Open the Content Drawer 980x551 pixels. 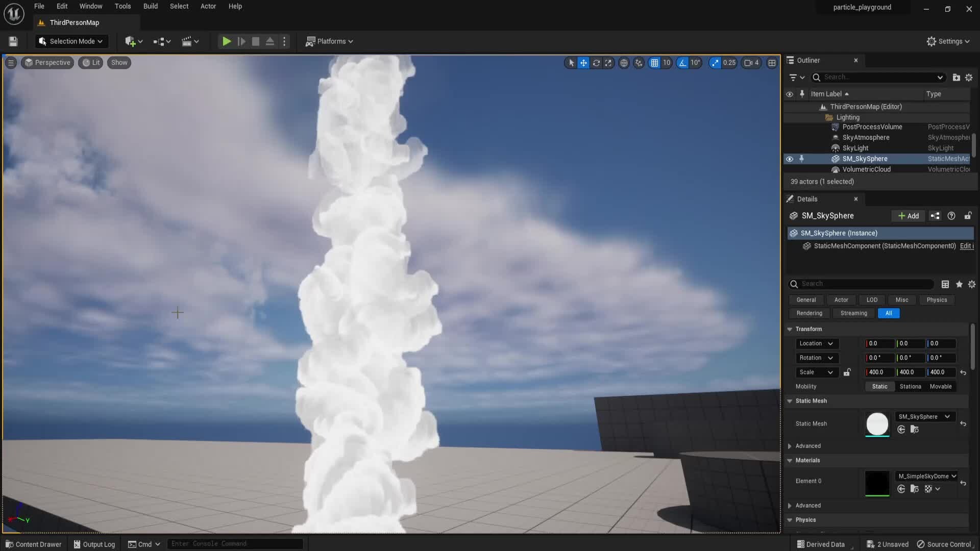click(x=33, y=544)
